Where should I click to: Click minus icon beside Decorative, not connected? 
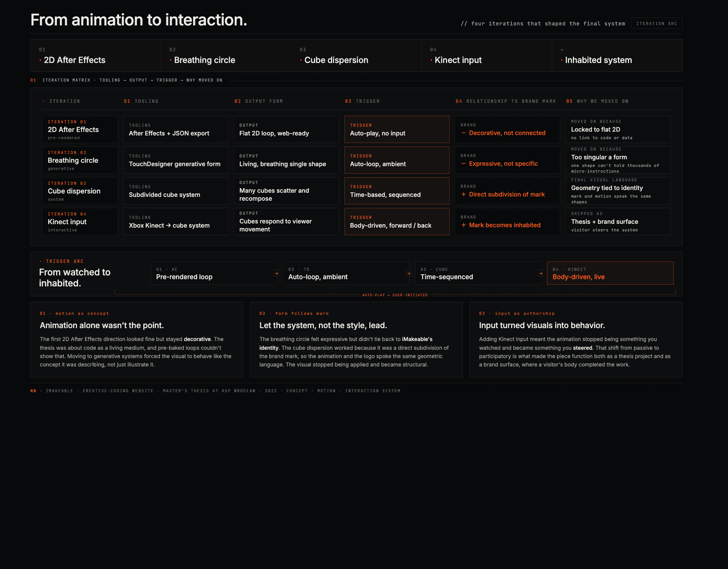(x=463, y=133)
